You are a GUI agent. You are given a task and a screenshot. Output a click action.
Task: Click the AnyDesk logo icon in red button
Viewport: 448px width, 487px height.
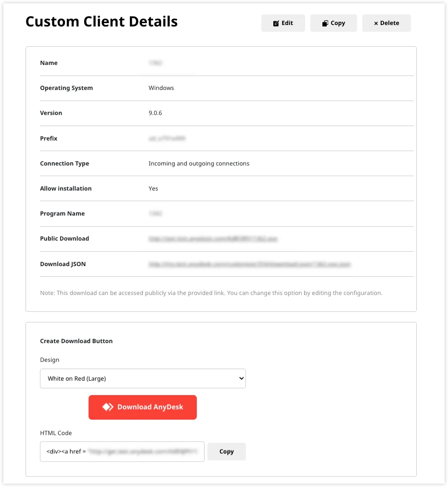click(x=108, y=407)
